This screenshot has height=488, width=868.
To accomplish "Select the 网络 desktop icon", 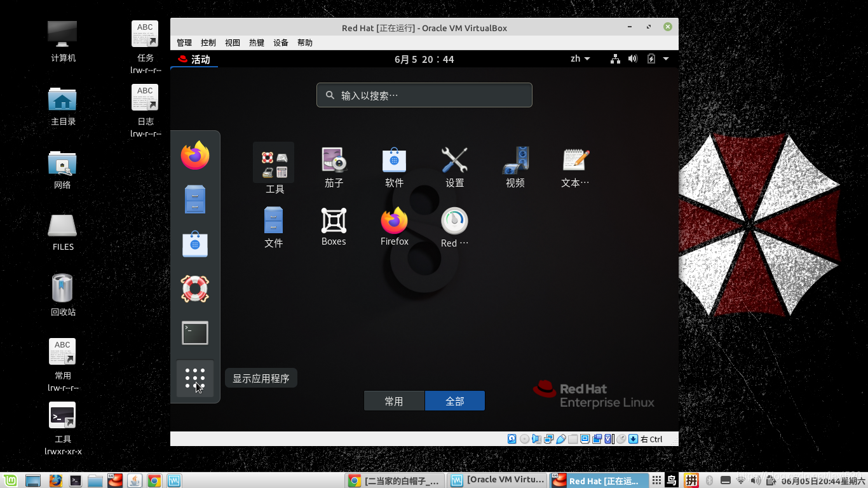I will tap(63, 169).
